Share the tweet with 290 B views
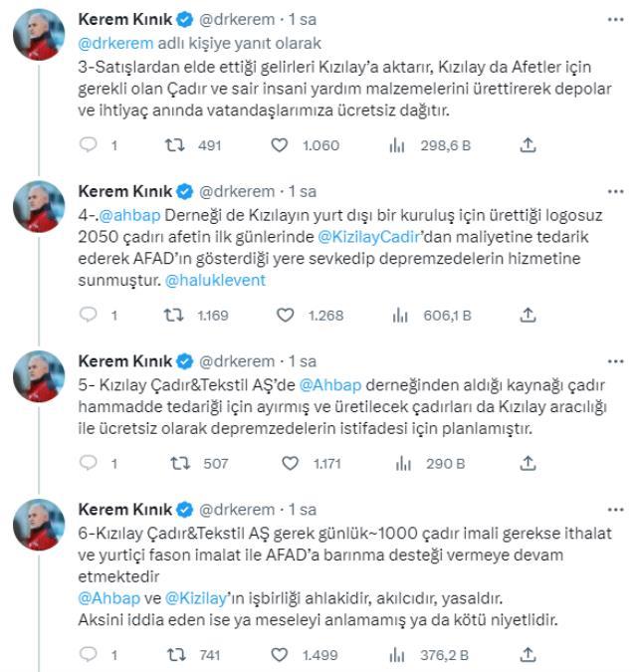 (527, 463)
